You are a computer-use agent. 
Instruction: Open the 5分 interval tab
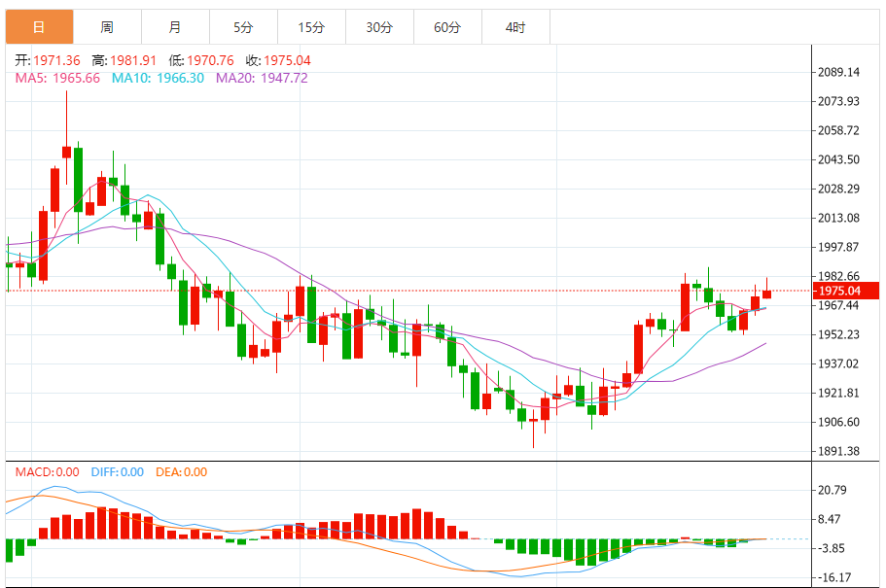[x=243, y=26]
